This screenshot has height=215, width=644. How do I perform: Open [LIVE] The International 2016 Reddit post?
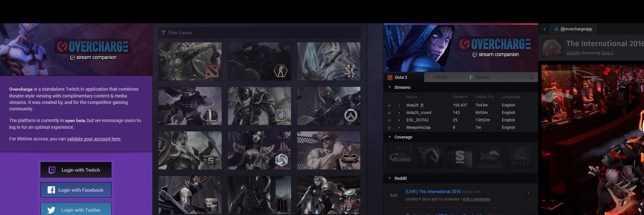pyautogui.click(x=433, y=192)
